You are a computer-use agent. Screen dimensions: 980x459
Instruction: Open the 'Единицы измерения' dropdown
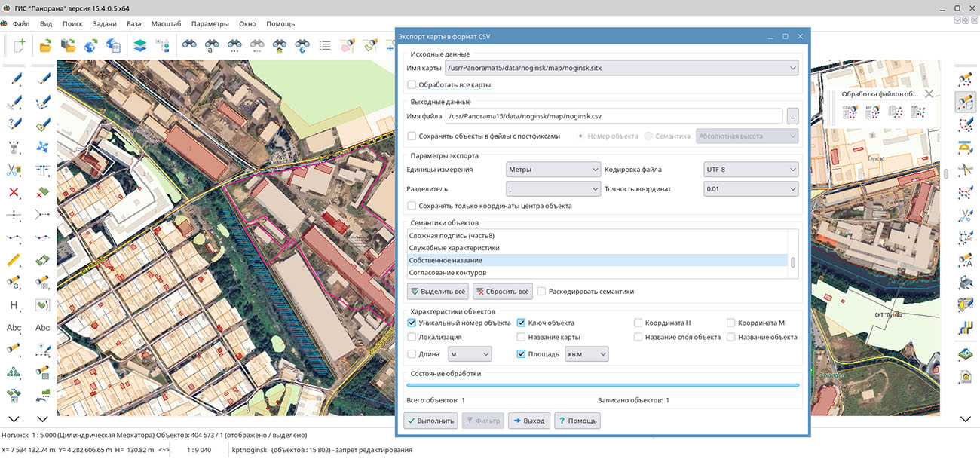553,170
